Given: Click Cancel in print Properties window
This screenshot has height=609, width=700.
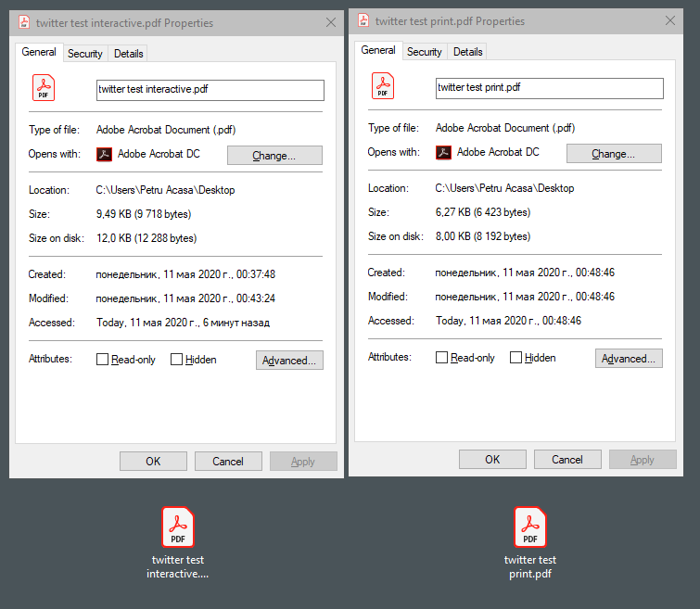Looking at the screenshot, I should [x=567, y=460].
